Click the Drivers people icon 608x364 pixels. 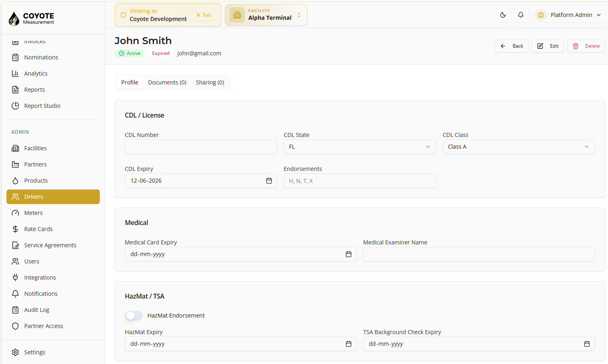click(15, 197)
